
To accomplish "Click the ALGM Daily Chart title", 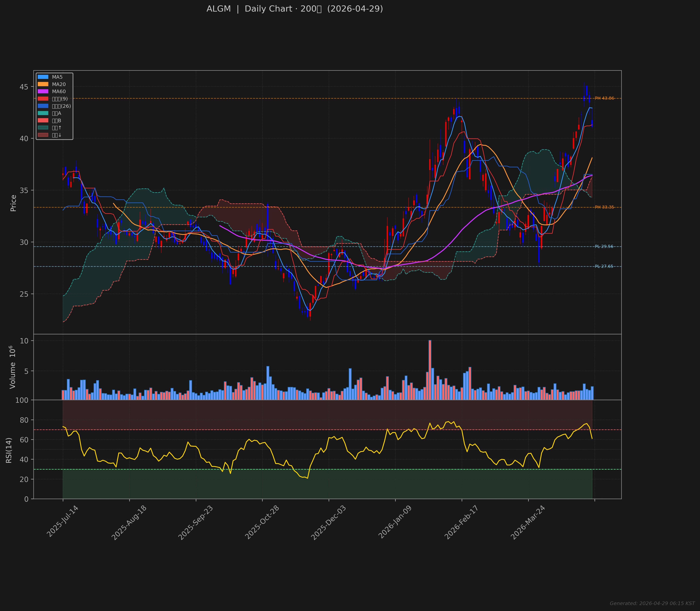I will [294, 9].
